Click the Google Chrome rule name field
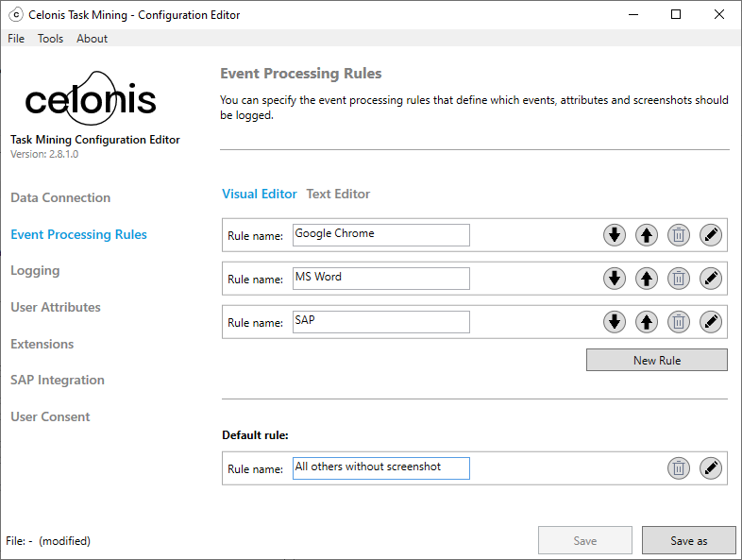742x560 pixels. pos(381,235)
